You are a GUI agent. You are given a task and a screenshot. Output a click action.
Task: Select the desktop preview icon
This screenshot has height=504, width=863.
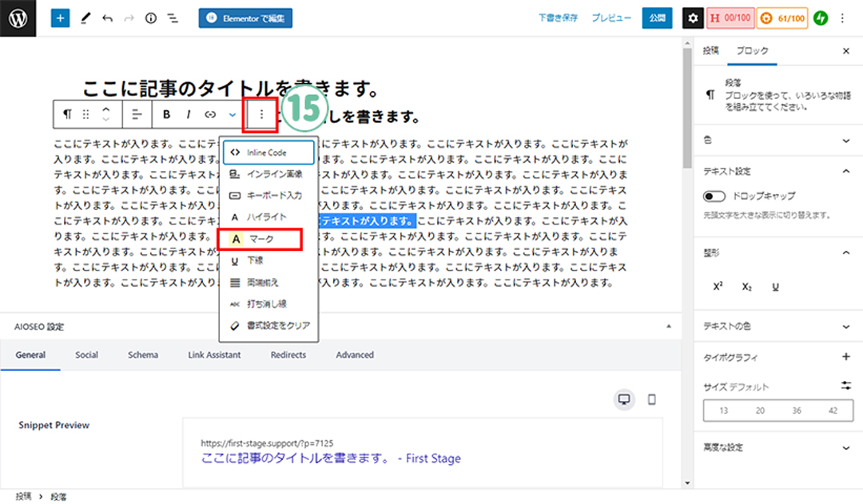pyautogui.click(x=625, y=399)
